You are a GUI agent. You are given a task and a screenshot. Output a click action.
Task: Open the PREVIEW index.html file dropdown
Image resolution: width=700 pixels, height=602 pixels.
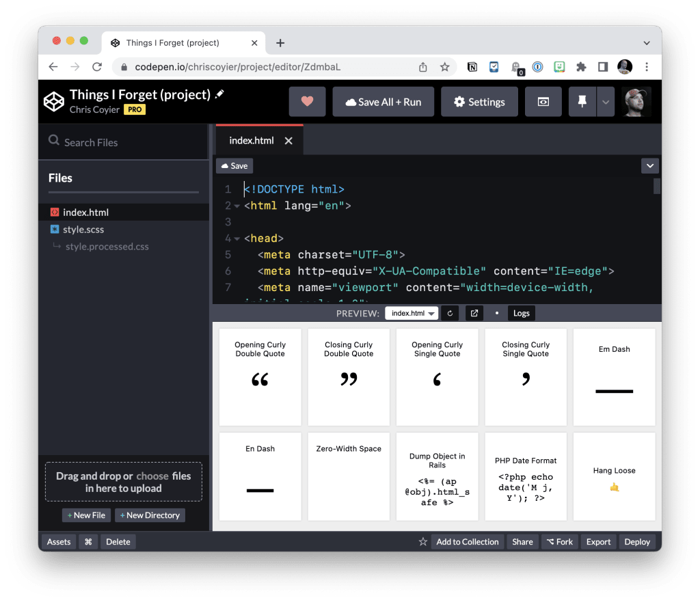coord(412,313)
